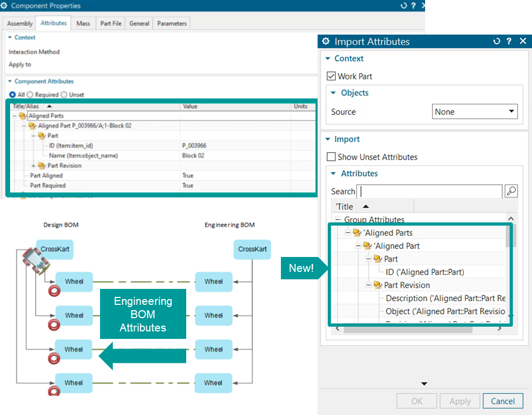The image size is (532, 415).
Task: Open the Part File tab
Action: [x=111, y=23]
